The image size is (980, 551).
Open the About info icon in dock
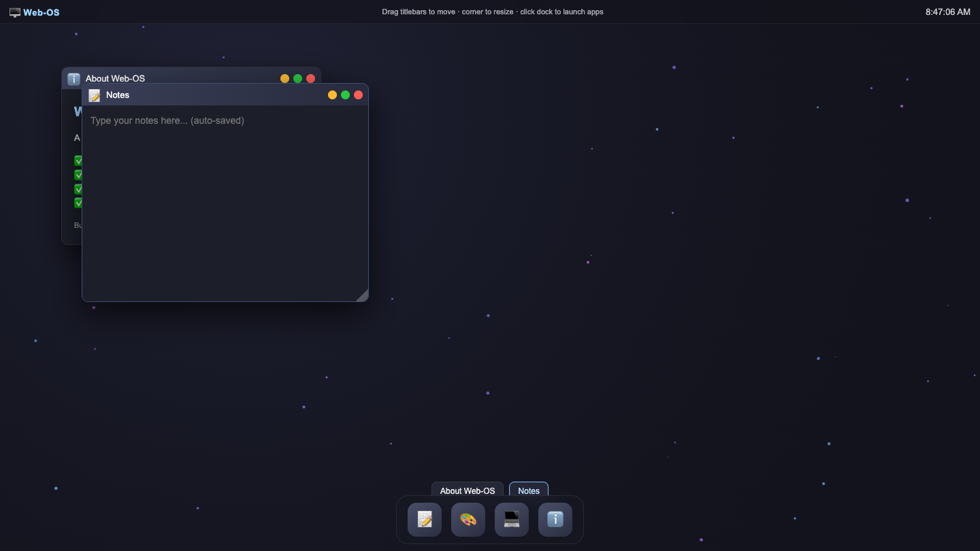[x=555, y=520]
